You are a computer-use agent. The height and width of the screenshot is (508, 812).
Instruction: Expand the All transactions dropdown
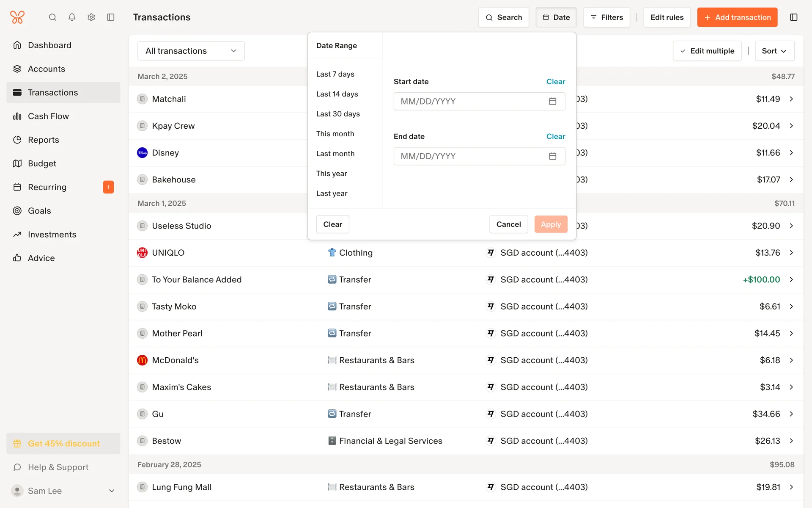[191, 51]
